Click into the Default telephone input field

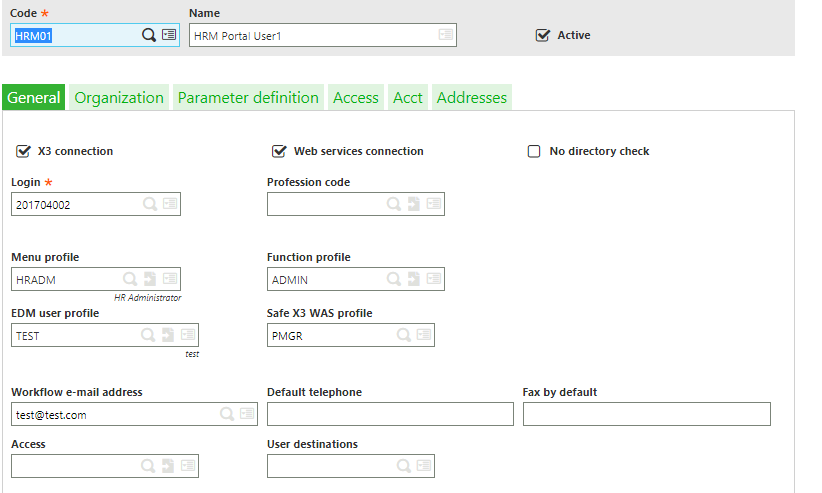(390, 414)
